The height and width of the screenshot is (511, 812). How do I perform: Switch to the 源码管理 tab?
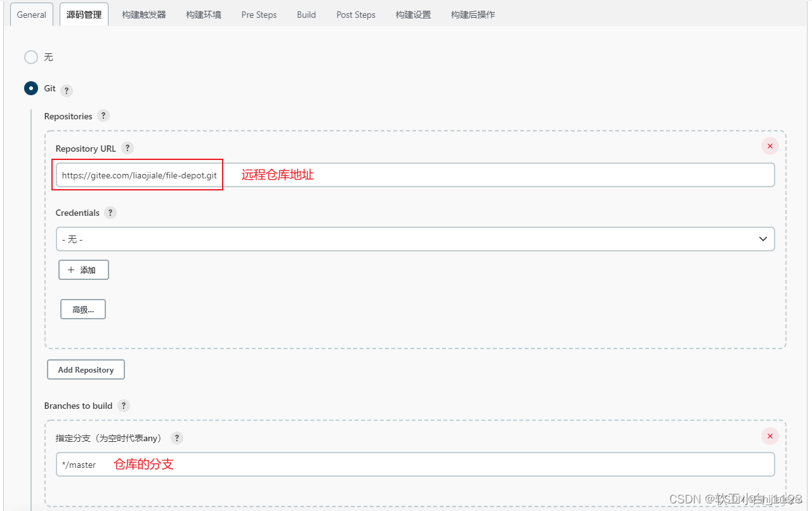(84, 15)
